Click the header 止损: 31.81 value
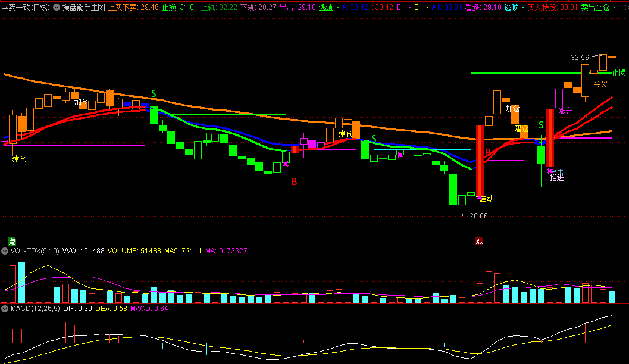The image size is (629, 364). (x=180, y=7)
